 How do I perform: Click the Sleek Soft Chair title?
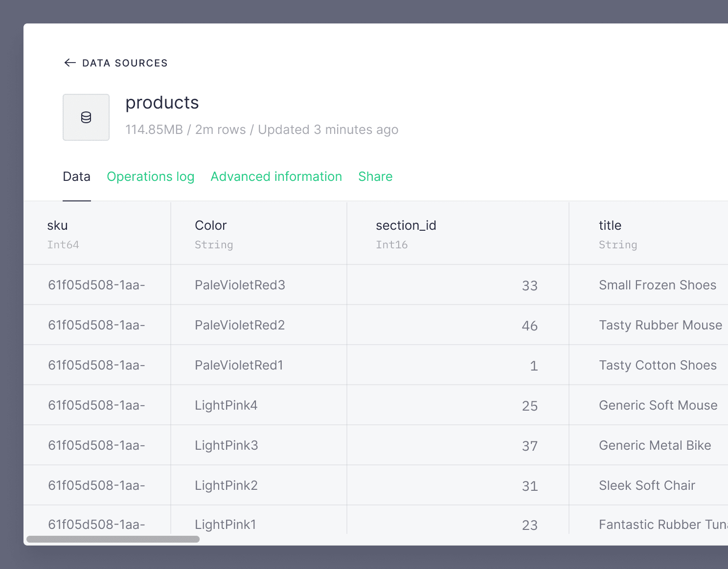click(647, 485)
